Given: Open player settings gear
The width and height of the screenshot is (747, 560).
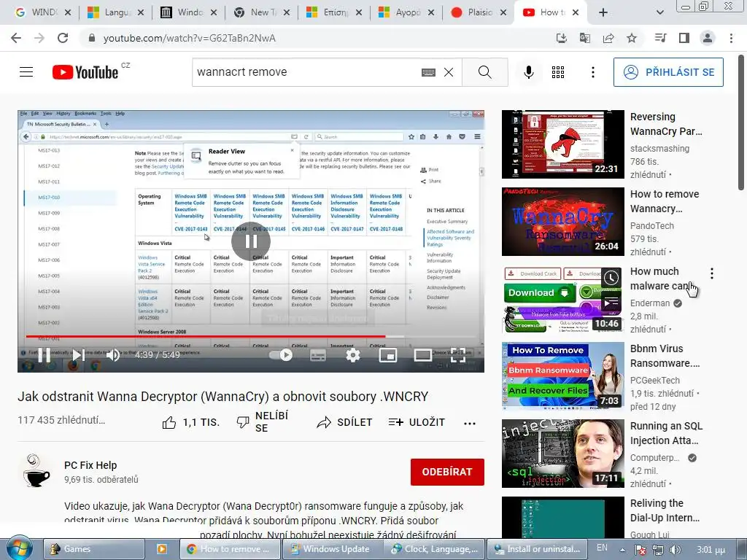Looking at the screenshot, I should point(353,355).
